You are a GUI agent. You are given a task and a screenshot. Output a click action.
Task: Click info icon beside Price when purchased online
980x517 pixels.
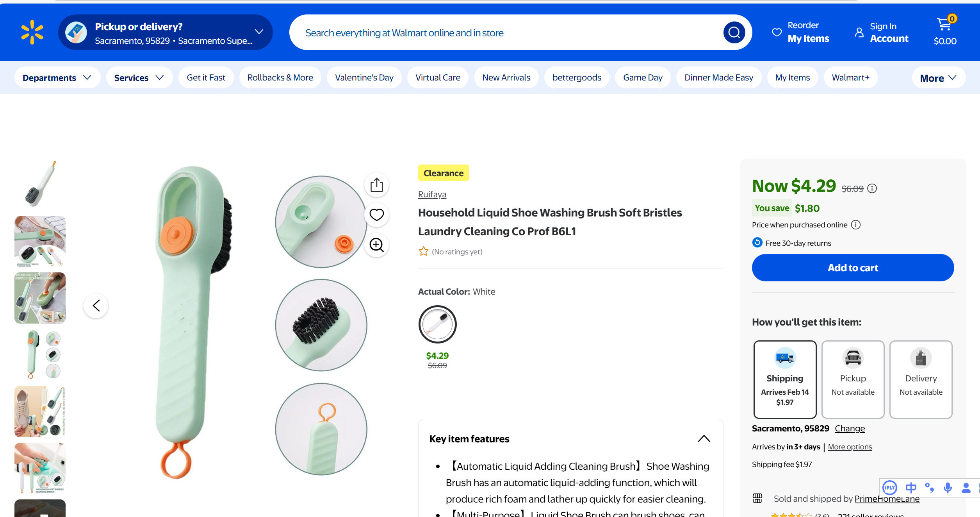tap(855, 225)
